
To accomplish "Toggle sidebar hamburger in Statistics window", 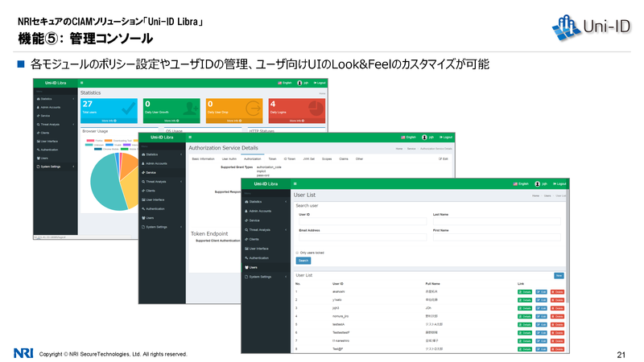I will [82, 83].
